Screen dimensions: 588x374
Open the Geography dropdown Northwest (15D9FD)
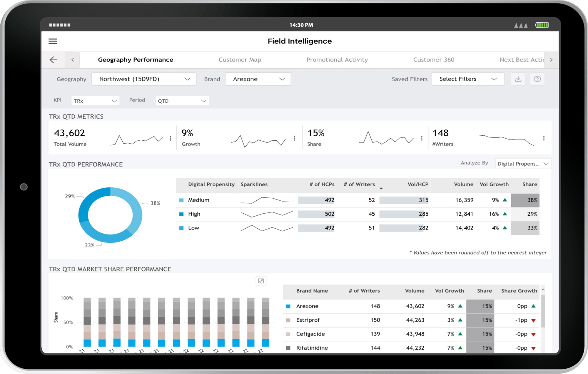point(144,79)
